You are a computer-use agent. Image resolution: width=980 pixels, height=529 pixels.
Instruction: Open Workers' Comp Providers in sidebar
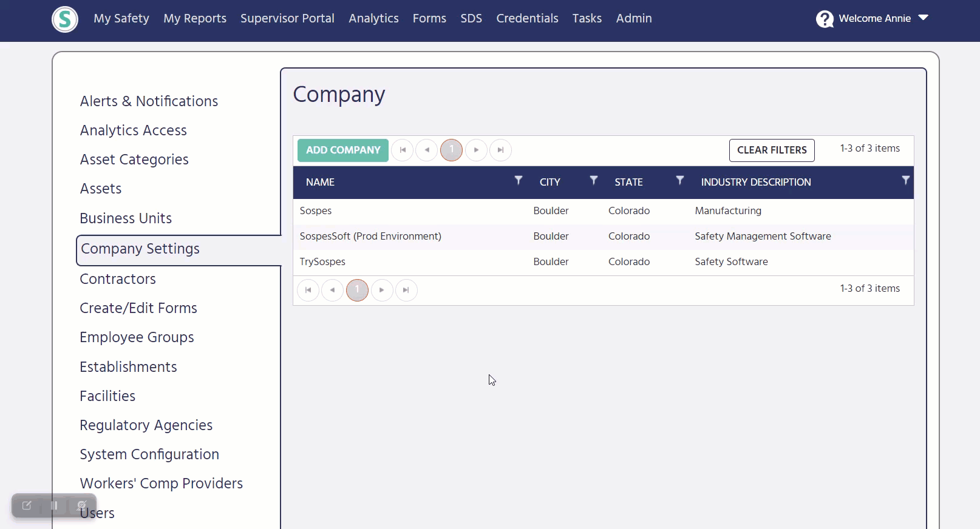[x=162, y=484]
